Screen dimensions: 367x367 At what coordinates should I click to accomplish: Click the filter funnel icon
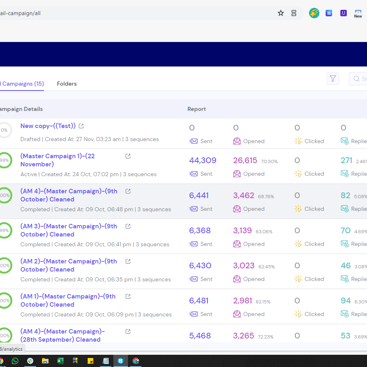[333, 79]
